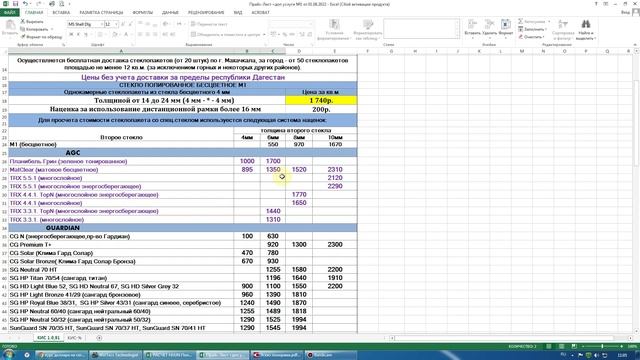Switch to the ДАННЫЕ ribbon tab
The height and width of the screenshot is (360, 640).
coord(170,13)
